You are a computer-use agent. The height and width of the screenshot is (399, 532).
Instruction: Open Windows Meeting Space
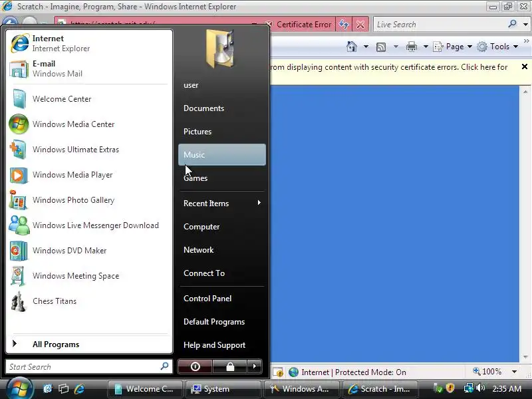[89, 276]
